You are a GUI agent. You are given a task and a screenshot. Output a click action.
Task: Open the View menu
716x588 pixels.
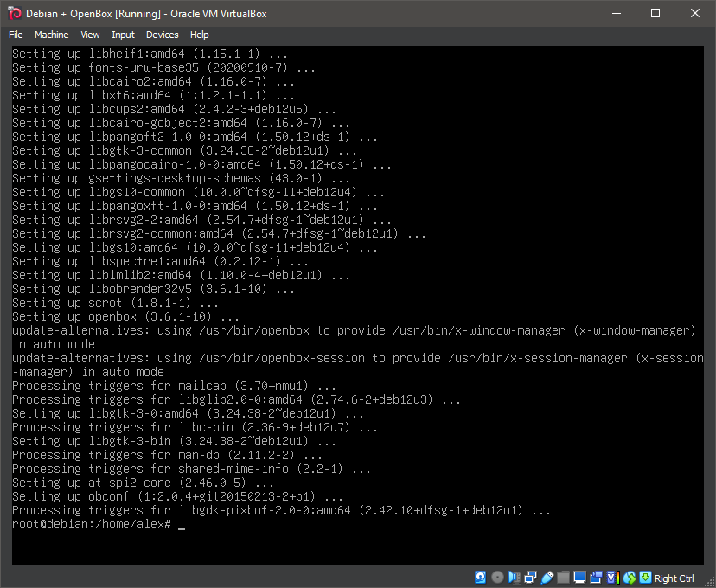(90, 35)
